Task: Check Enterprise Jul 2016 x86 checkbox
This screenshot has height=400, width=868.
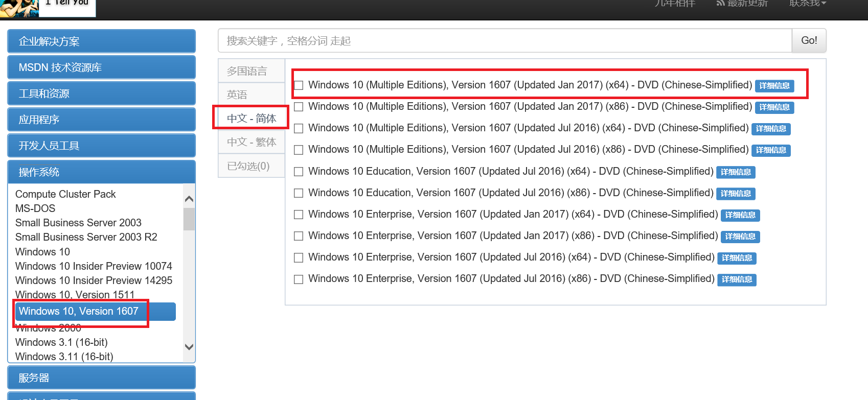Action: (299, 279)
